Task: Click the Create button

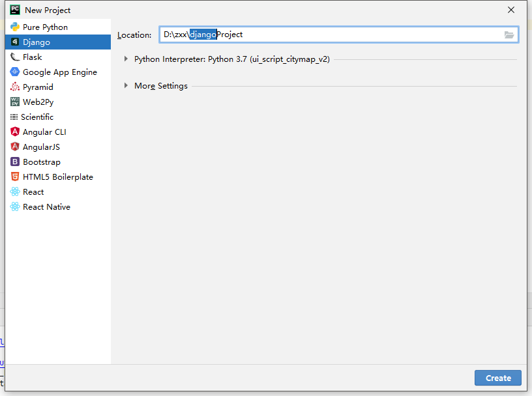Action: [497, 378]
